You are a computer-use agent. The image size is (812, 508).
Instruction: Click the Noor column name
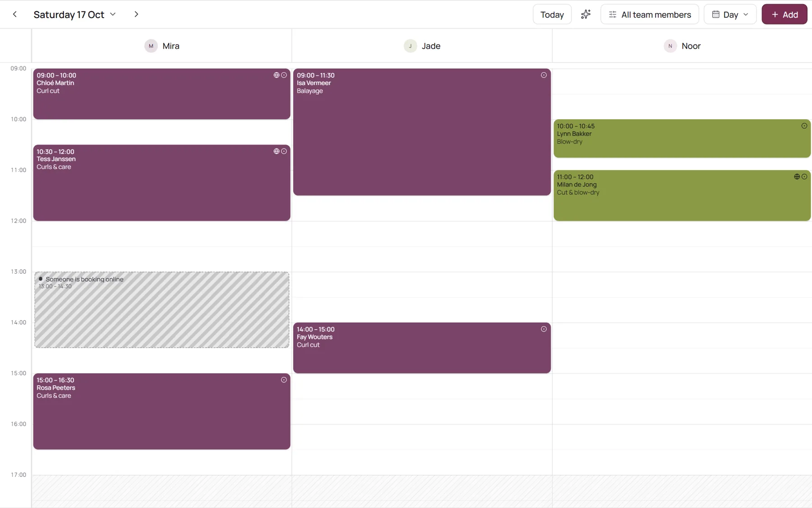pyautogui.click(x=691, y=46)
